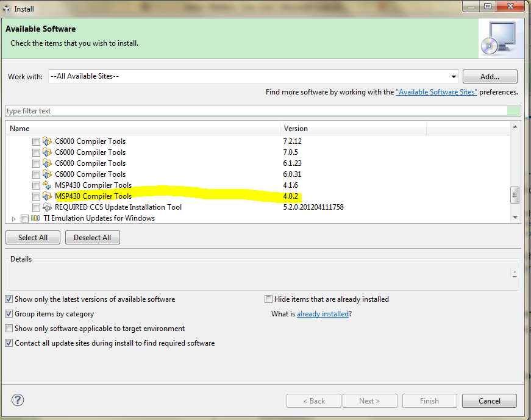Click version text 6.0.31
531x420 pixels.
(x=292, y=174)
